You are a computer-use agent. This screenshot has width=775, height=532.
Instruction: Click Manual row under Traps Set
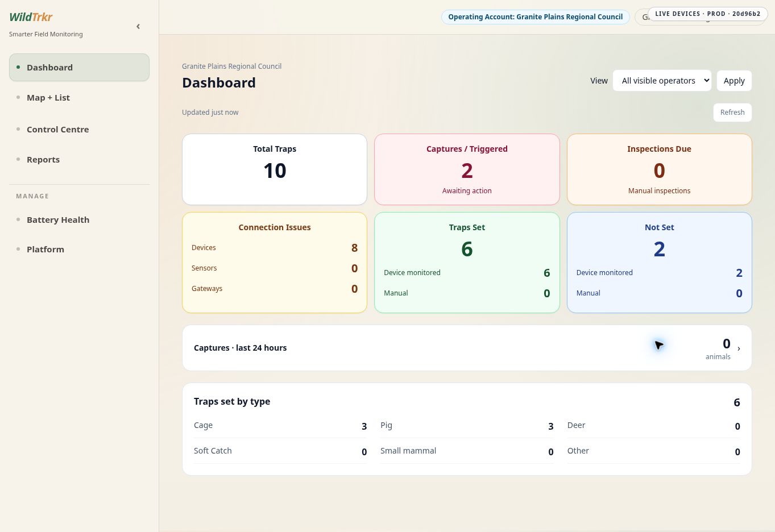[467, 293]
